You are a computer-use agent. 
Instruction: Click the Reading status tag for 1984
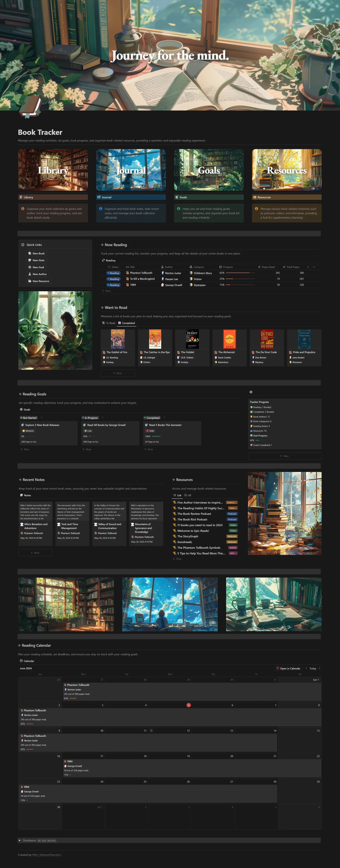point(113,285)
